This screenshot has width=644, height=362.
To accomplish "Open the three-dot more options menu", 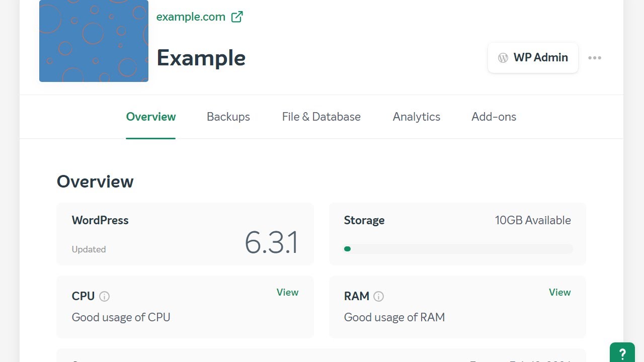I will click(x=595, y=58).
